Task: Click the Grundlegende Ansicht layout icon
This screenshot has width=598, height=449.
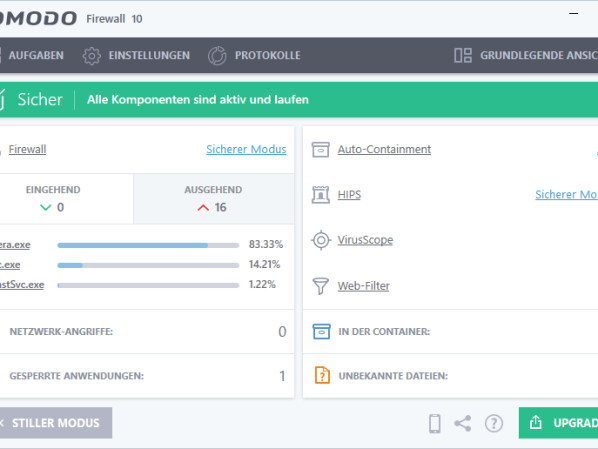Action: pyautogui.click(x=463, y=55)
